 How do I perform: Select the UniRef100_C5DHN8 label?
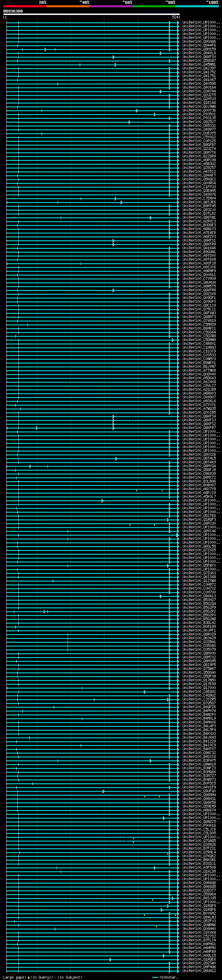click(199, 340)
